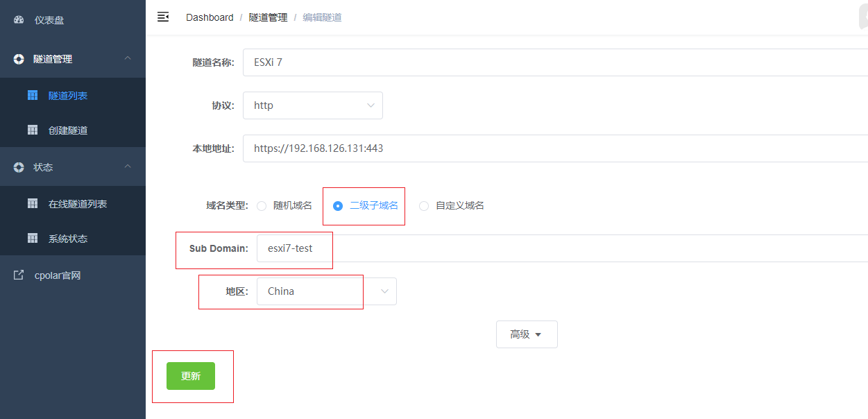Click the 状态 sidebar section icon
Screen dimensions: 868x419
[x=19, y=167]
